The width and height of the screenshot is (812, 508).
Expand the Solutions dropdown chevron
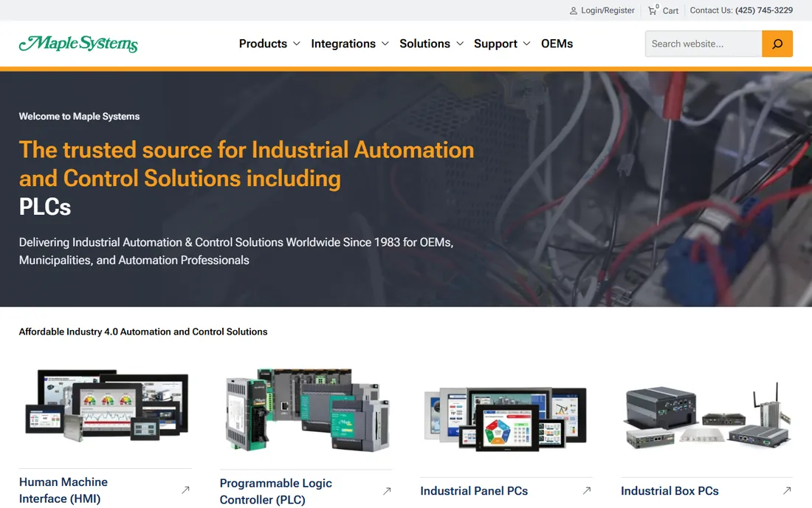[x=460, y=44]
